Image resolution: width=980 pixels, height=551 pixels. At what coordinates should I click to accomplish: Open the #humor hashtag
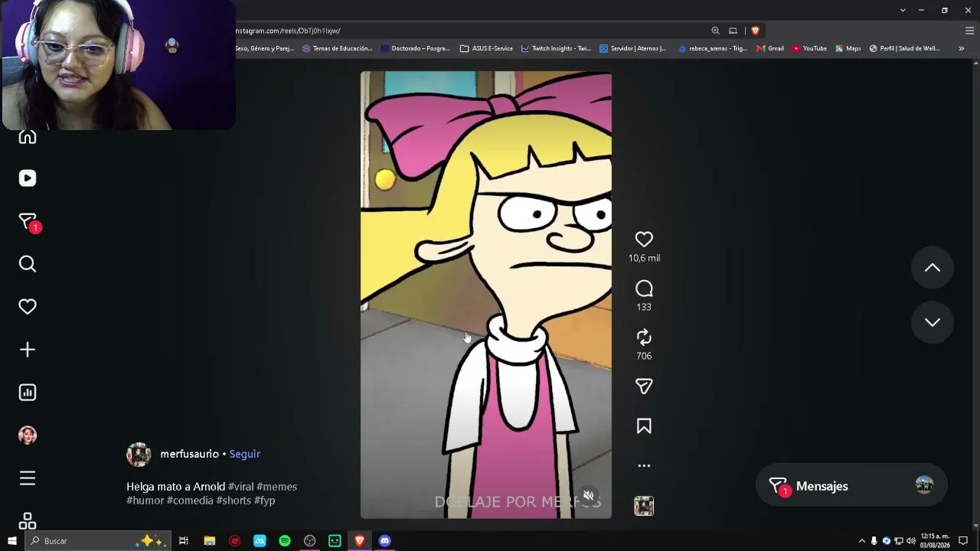pos(145,500)
